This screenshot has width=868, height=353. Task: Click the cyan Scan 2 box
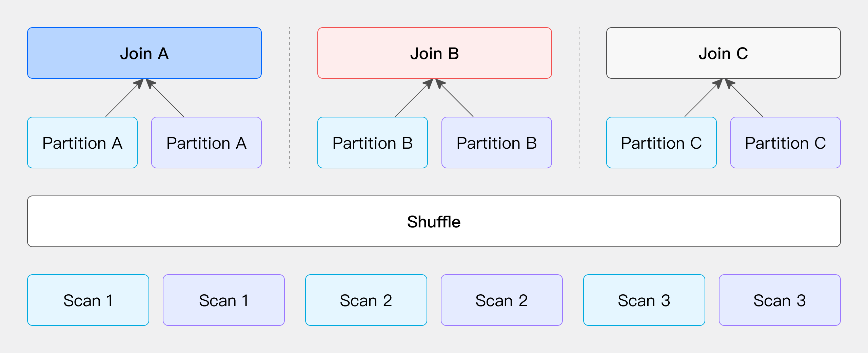click(x=366, y=300)
